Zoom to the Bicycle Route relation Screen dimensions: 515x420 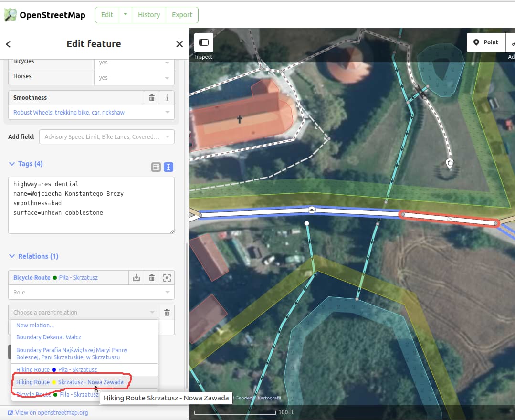point(167,278)
